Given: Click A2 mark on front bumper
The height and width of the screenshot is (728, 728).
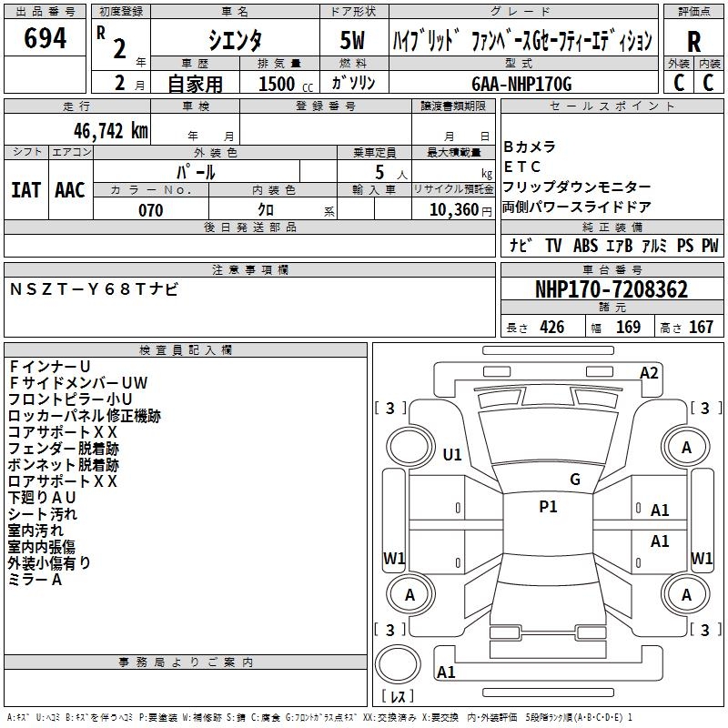Looking at the screenshot, I should 649,373.
